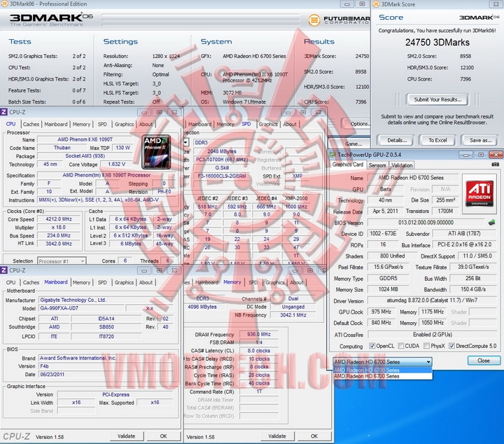The image size is (504, 444).
Task: Click the Core Speed 4212.0 MHz value
Action: click(x=59, y=219)
